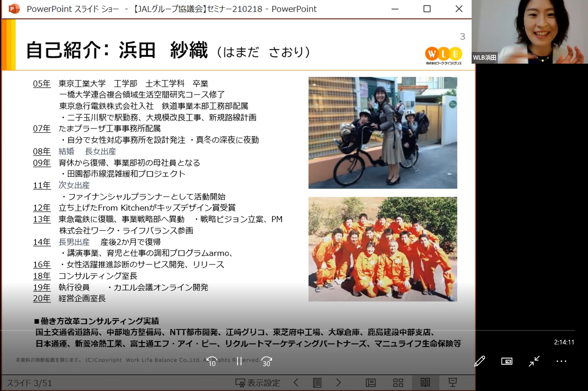Click slide number 3 at top right
Image resolution: width=588 pixels, height=391 pixels.
(463, 36)
